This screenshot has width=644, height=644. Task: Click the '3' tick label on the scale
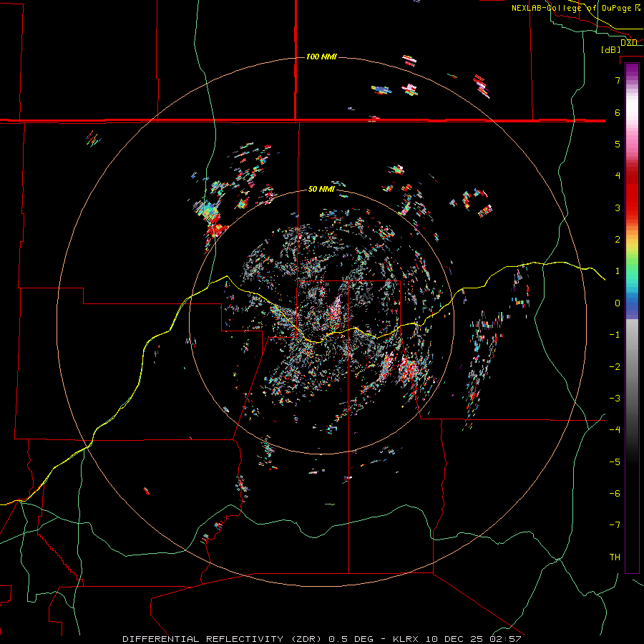click(x=618, y=208)
